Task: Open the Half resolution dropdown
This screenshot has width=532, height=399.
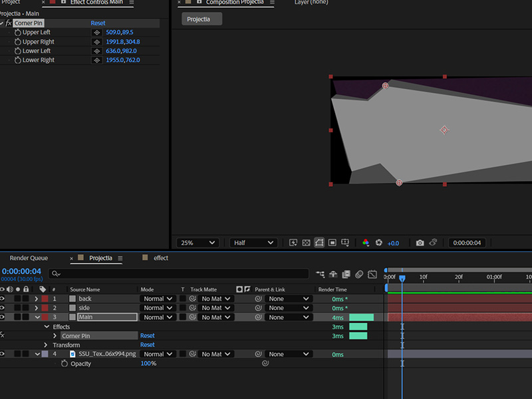Action: pyautogui.click(x=253, y=243)
